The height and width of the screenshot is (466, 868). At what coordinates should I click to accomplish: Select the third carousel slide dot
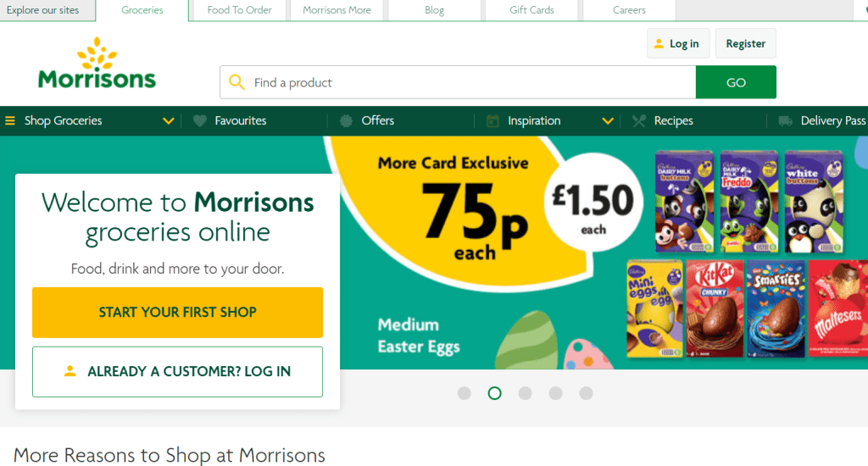tap(525, 393)
